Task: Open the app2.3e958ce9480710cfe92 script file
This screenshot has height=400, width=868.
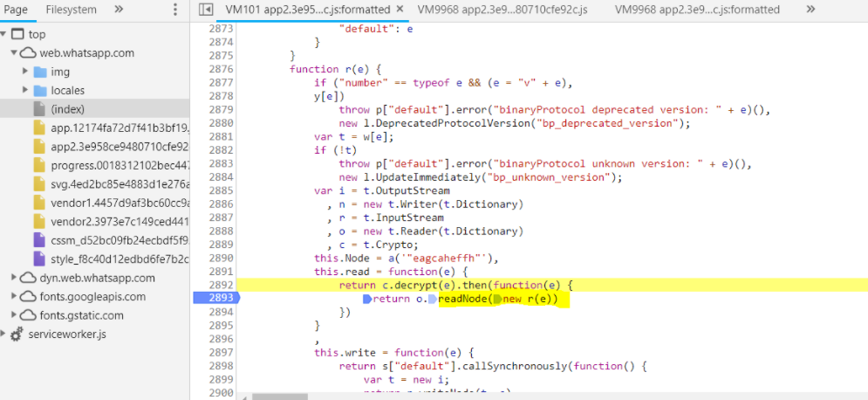Action: tap(120, 147)
